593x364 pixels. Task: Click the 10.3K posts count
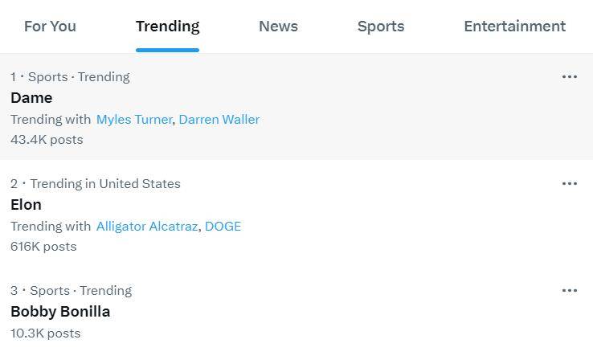[46, 333]
